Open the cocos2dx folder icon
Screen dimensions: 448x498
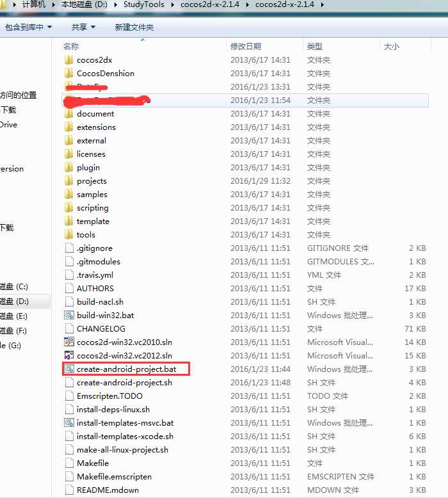(x=68, y=60)
